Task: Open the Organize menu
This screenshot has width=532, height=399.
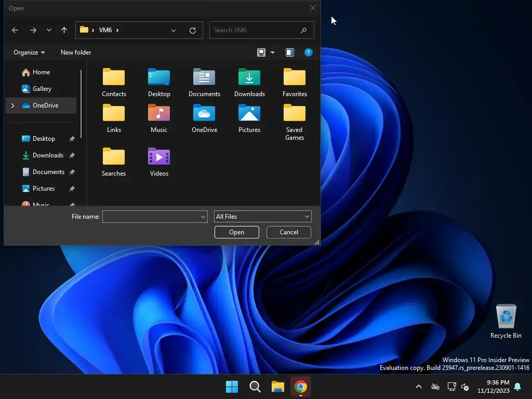Action: 29,52
